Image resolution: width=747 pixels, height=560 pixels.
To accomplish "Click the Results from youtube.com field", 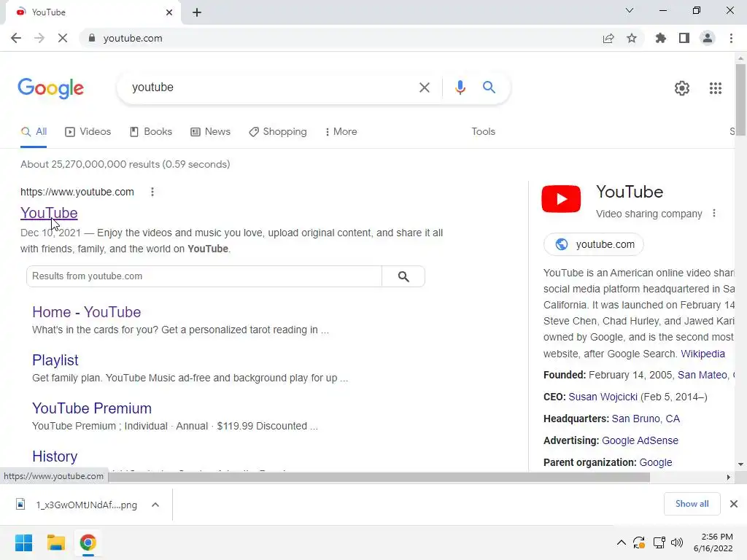I will tap(204, 276).
